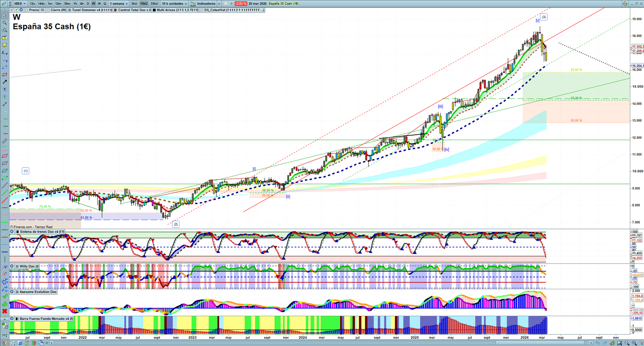This screenshot has height=346, width=644.
Task: Open the Indicadores menu
Action: tap(206, 4)
